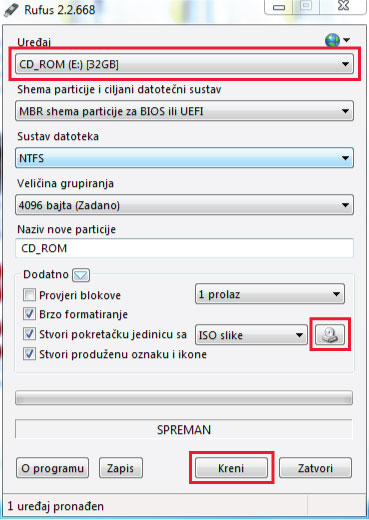Toggle Stvori pokretačku jedinicu sa checkbox
The width and height of the screenshot is (369, 520).
tap(29, 334)
